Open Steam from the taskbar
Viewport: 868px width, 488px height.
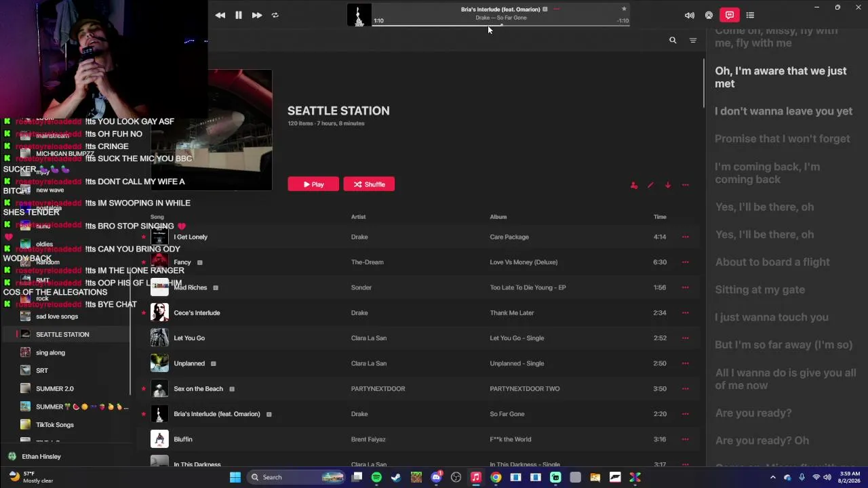coord(396,477)
